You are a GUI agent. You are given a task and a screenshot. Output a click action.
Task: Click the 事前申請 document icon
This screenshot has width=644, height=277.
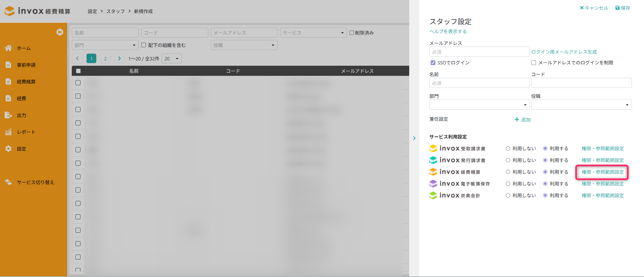[x=8, y=65]
